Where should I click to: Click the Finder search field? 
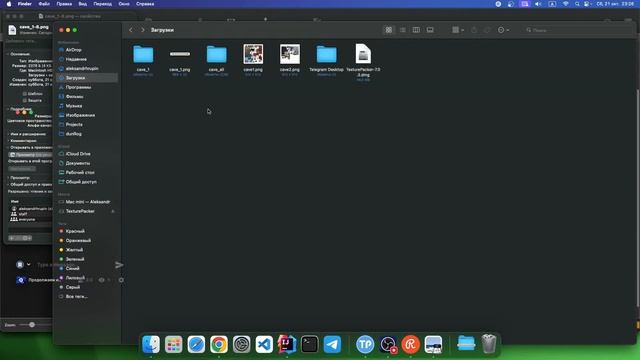[578, 30]
